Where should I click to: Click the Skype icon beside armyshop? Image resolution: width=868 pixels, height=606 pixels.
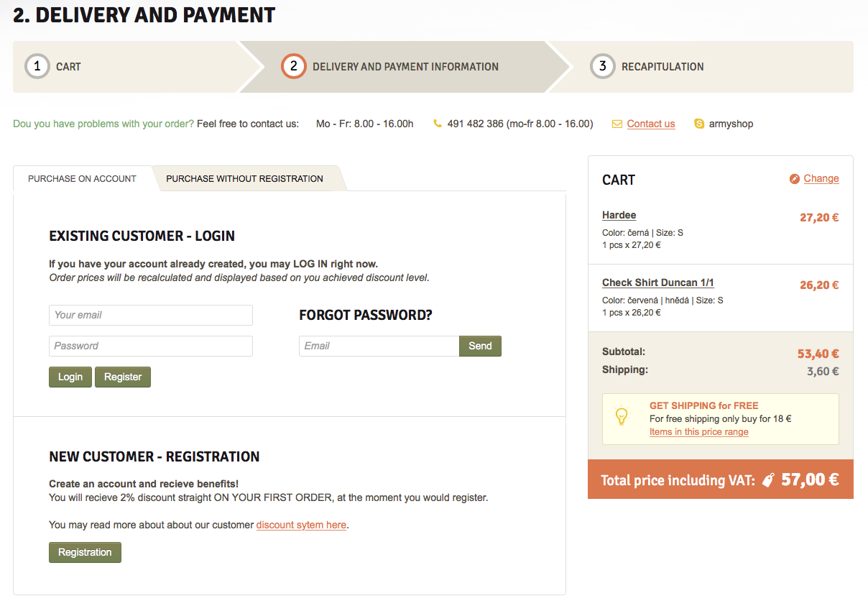click(699, 124)
